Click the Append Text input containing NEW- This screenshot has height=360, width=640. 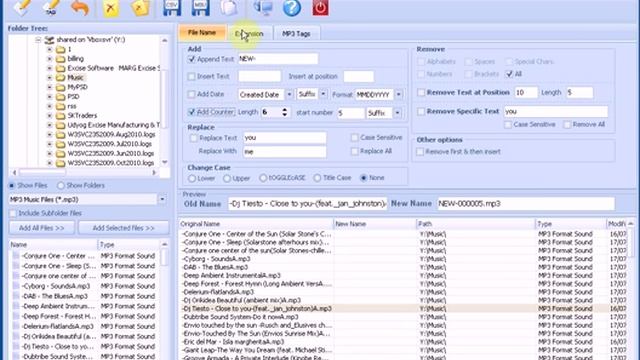point(278,59)
